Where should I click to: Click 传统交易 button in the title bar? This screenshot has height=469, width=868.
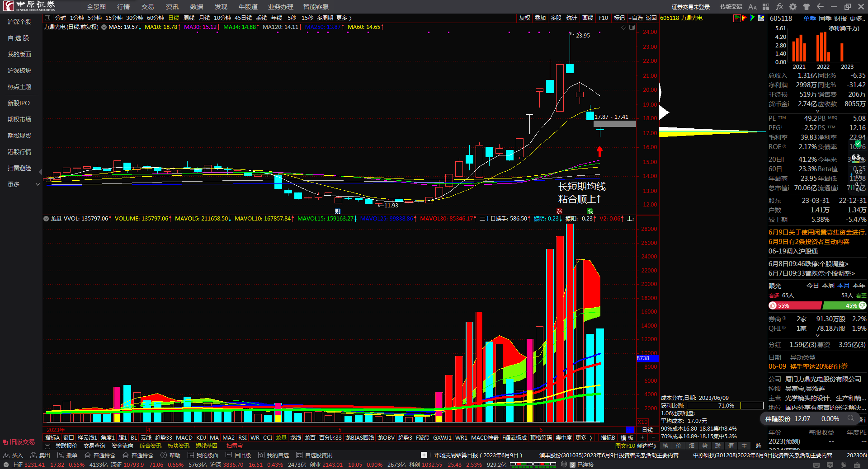[731, 7]
